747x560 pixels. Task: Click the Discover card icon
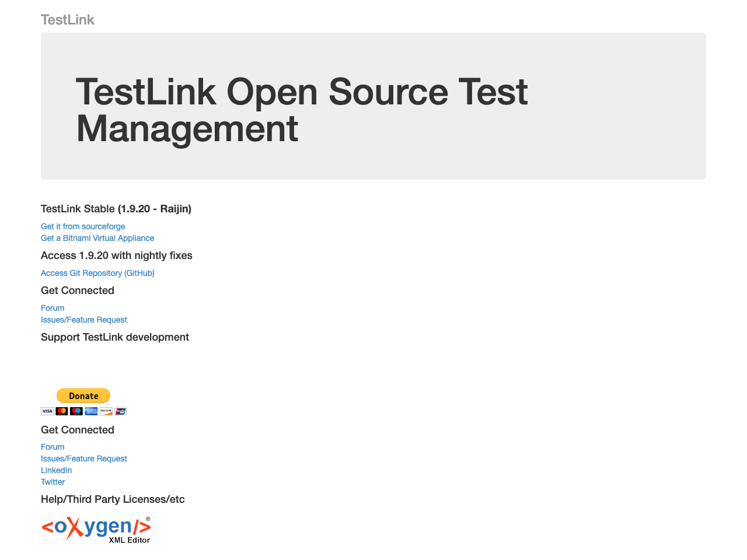[x=106, y=411]
